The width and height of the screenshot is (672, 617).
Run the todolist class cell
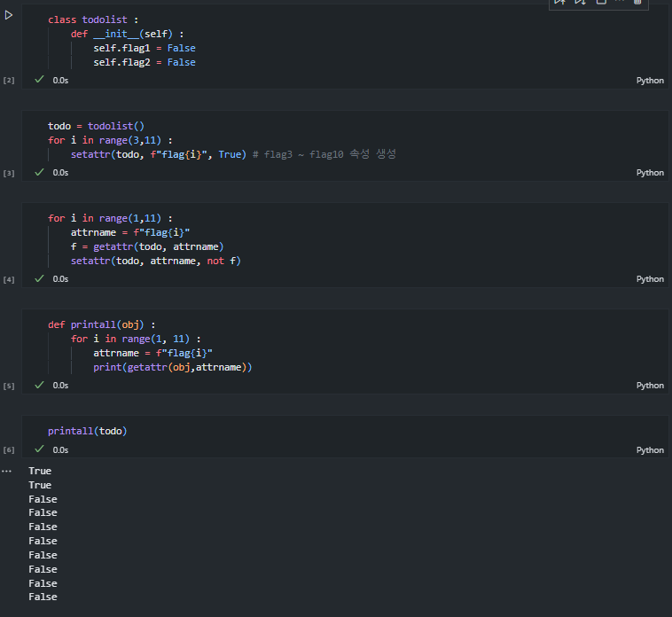[x=9, y=15]
